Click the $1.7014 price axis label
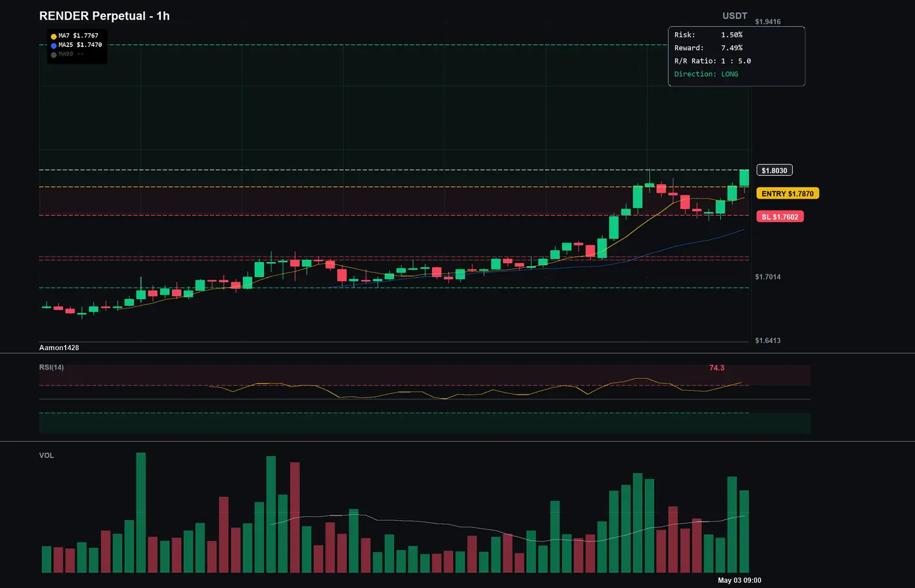This screenshot has width=915, height=588. [768, 277]
